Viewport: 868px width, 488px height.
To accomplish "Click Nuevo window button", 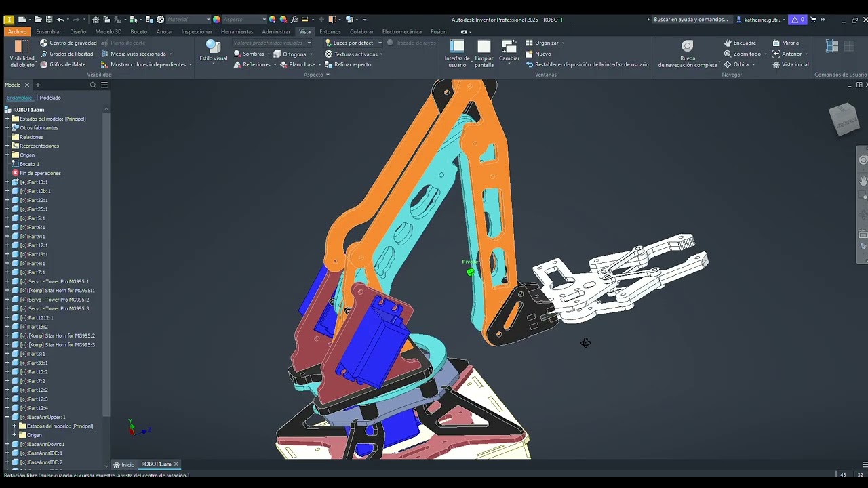I will [x=538, y=54].
